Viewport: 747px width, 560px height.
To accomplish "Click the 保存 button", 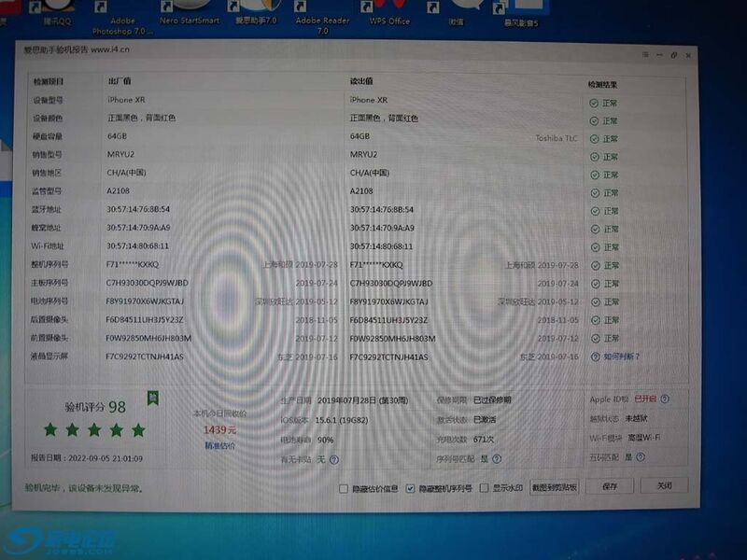I will tap(610, 486).
